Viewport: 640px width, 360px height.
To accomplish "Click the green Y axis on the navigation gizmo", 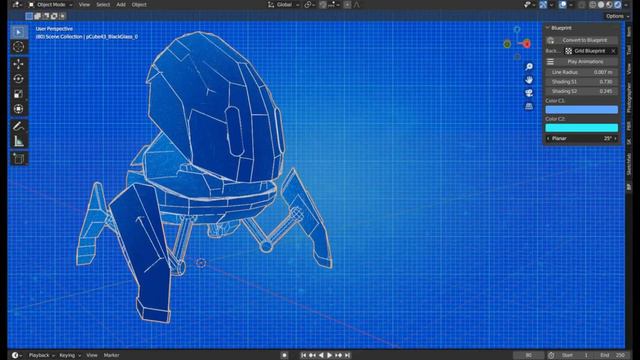I will (x=507, y=44).
